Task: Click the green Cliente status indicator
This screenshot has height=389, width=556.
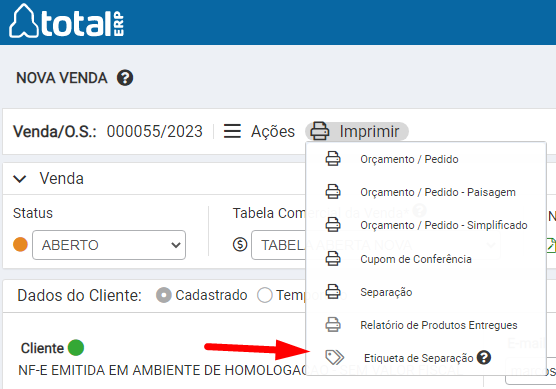Action: coord(76,348)
